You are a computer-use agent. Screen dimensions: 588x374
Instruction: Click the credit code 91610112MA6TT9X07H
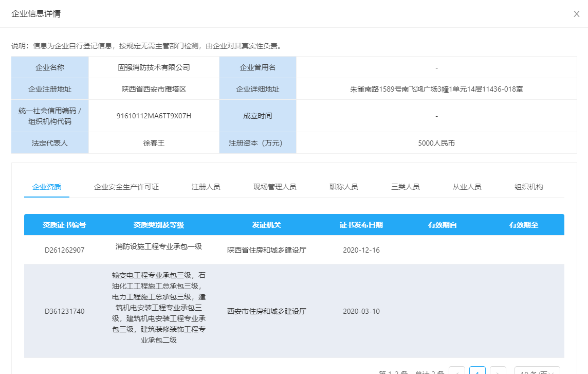(x=153, y=116)
